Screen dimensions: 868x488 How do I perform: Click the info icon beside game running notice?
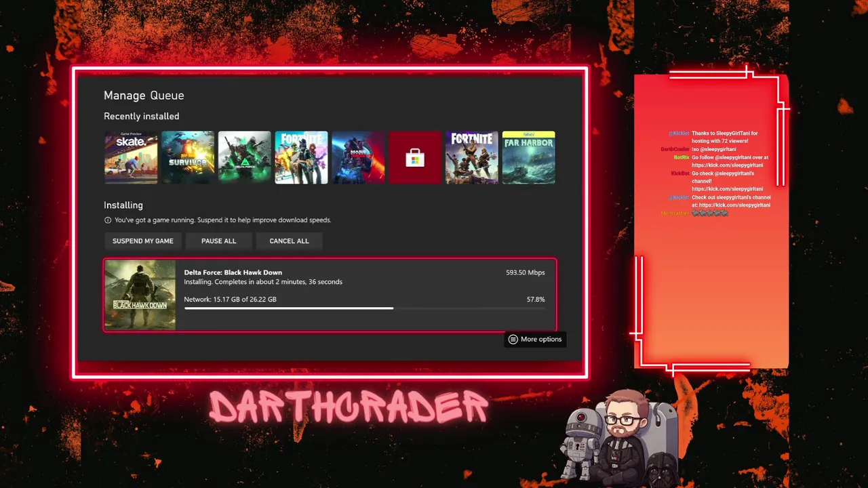pyautogui.click(x=108, y=220)
